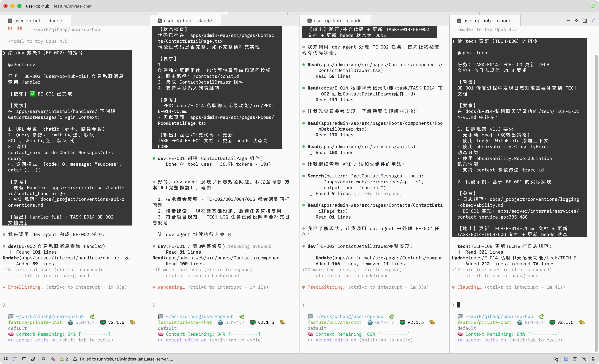Select the third user-op-hub — claude tab
The height and width of the screenshot is (364, 599).
point(337,21)
